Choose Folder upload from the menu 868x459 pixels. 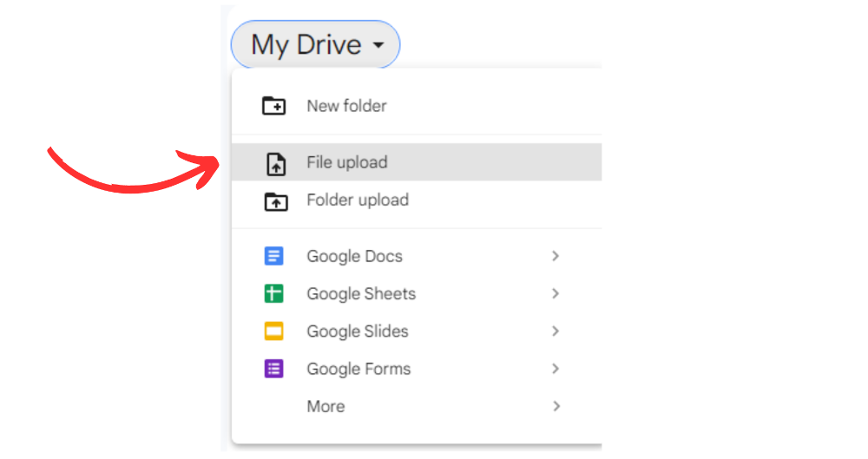[417, 200]
